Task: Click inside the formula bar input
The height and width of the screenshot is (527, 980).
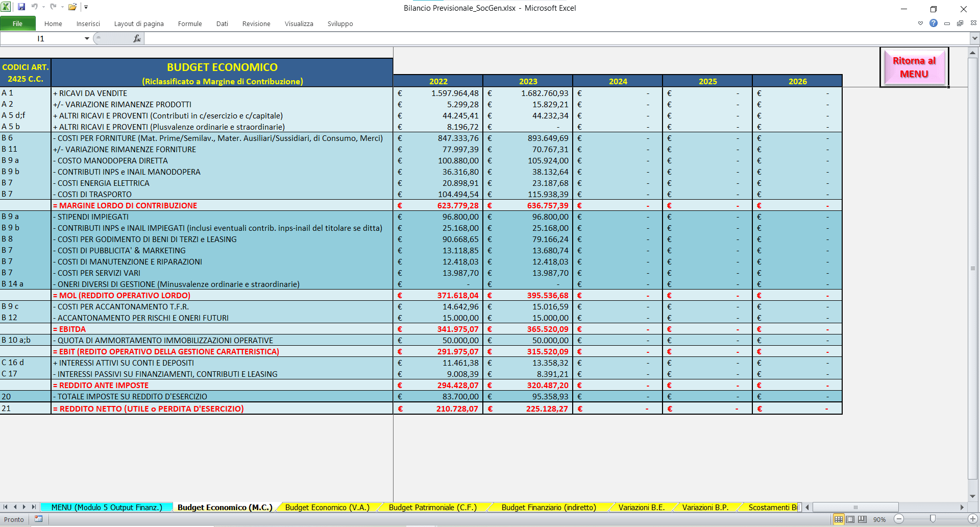Action: (x=556, y=38)
